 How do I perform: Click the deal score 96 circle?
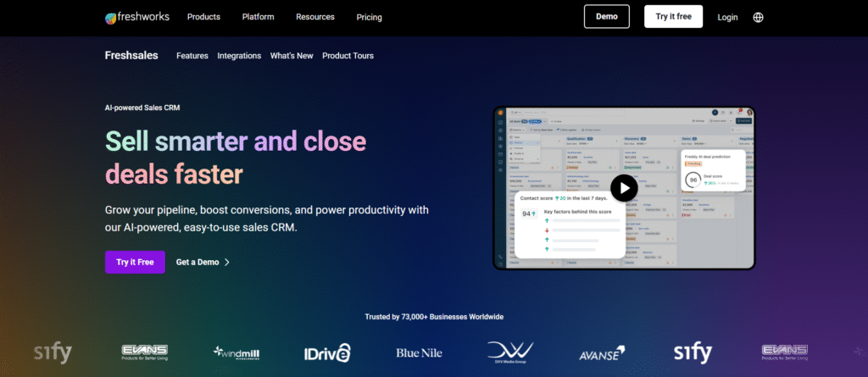(693, 180)
